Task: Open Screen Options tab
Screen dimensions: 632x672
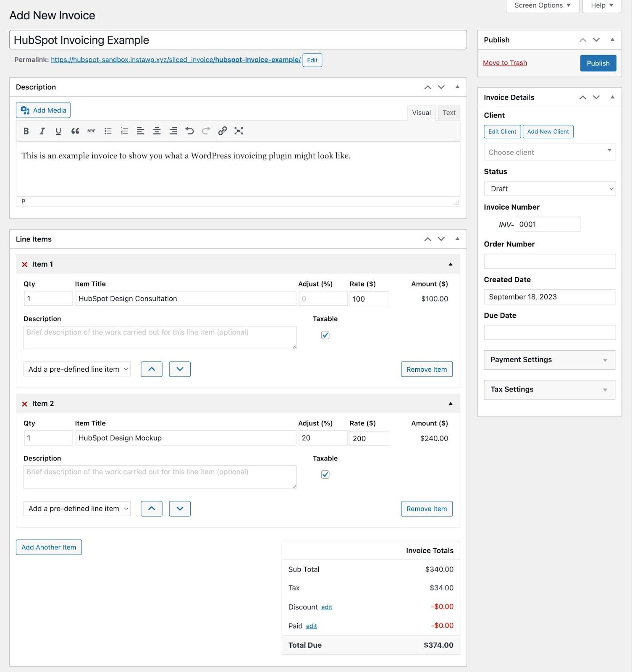Action: [543, 5]
